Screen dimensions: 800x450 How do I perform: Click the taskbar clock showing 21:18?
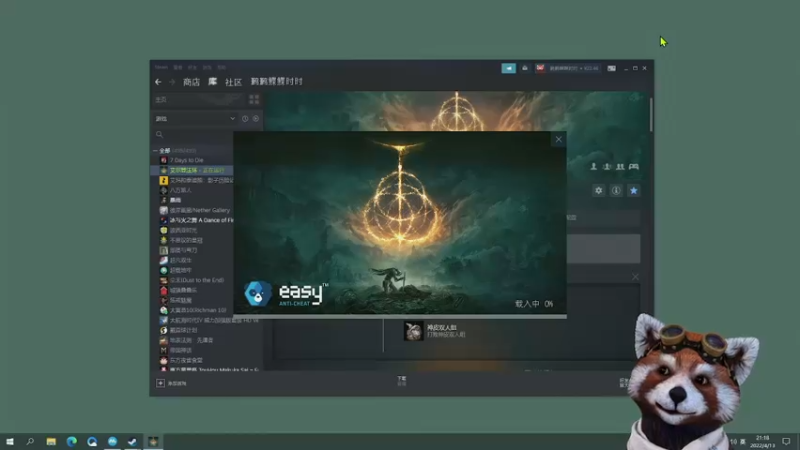(762, 441)
